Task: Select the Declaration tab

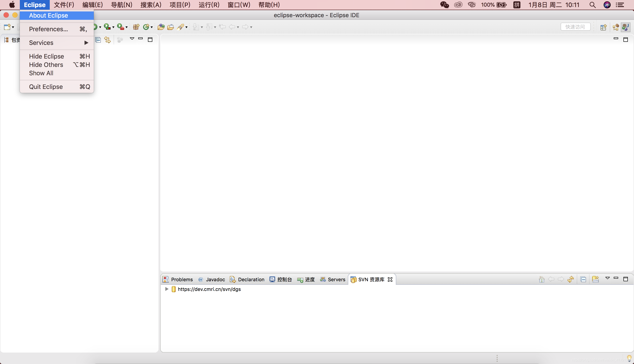Action: pyautogui.click(x=247, y=279)
